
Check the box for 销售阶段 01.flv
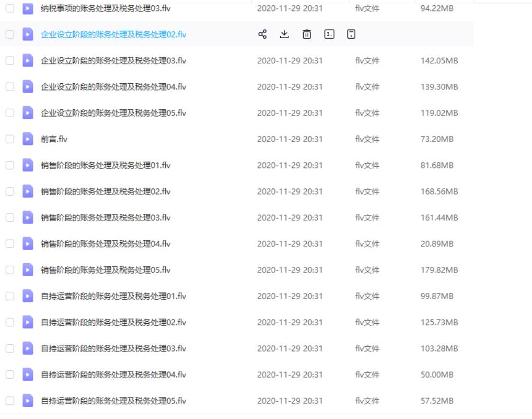coord(10,165)
